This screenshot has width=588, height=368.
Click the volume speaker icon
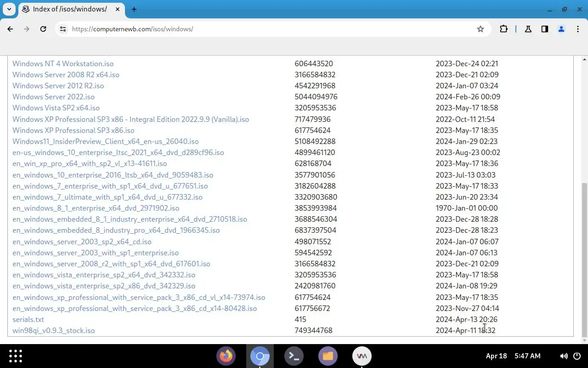[x=564, y=356]
